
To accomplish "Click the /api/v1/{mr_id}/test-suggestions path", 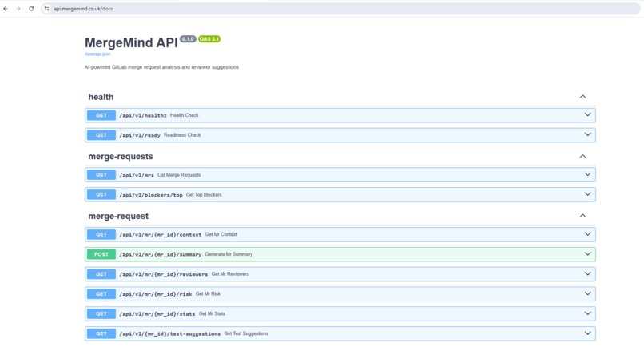I will coord(169,334).
